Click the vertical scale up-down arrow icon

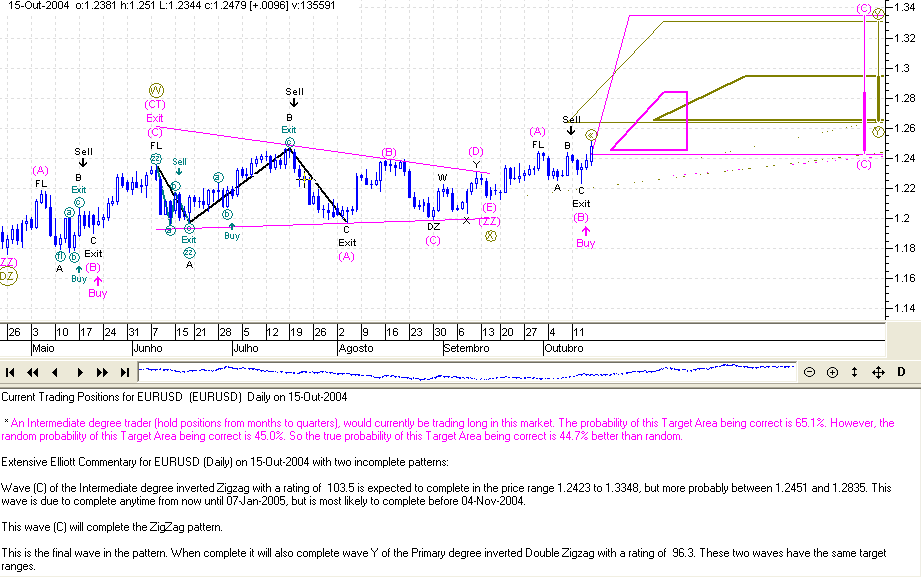[x=855, y=372]
